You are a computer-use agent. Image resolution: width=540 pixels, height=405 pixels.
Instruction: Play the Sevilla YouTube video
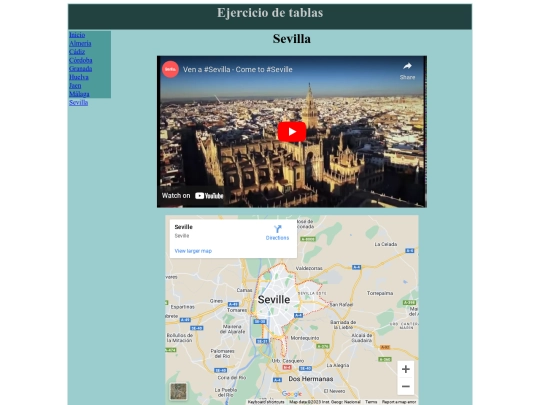[292, 132]
